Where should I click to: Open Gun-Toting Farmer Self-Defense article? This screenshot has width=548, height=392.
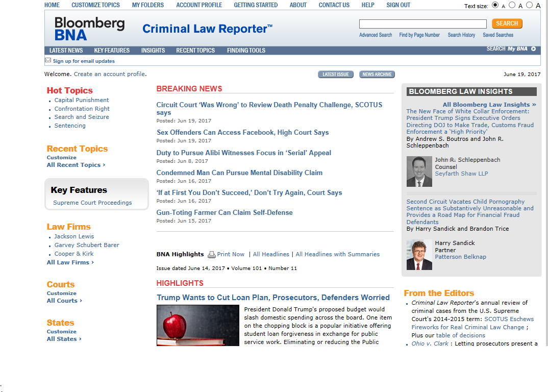pos(225,213)
